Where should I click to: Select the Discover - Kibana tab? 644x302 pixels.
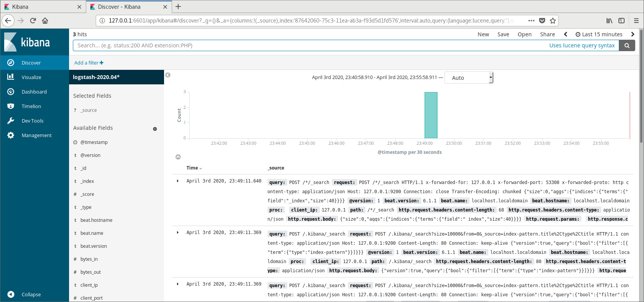click(x=129, y=7)
